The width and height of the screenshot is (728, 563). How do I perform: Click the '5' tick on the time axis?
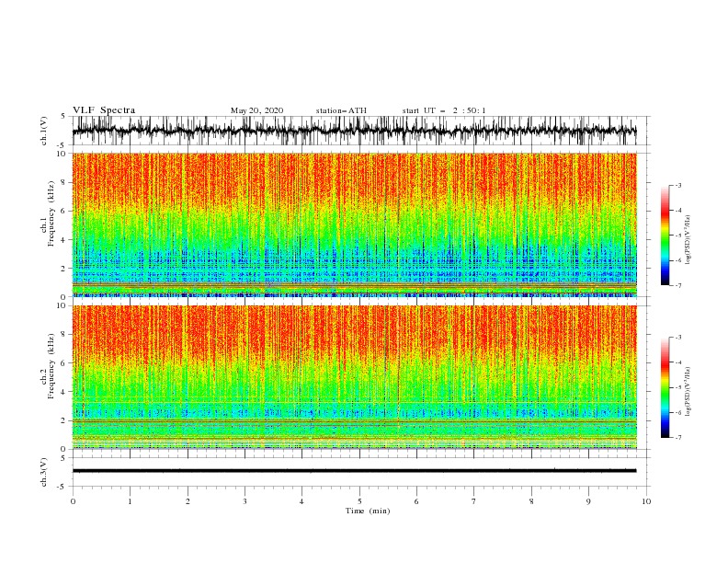[359, 501]
